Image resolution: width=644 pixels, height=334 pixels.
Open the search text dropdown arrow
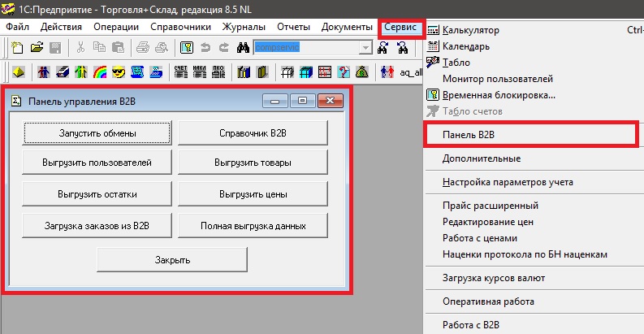[365, 48]
